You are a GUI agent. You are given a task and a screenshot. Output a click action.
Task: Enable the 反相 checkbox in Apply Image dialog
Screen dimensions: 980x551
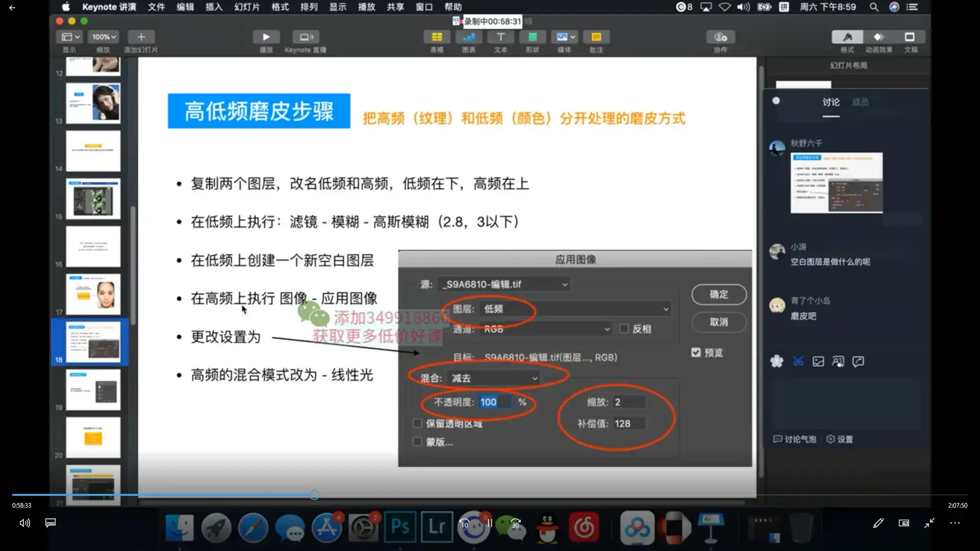pos(623,329)
